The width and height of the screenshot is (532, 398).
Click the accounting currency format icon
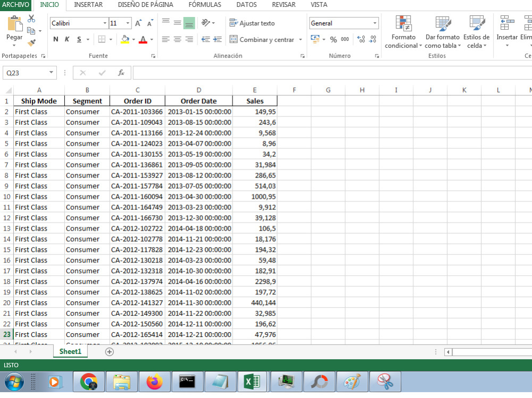[315, 39]
